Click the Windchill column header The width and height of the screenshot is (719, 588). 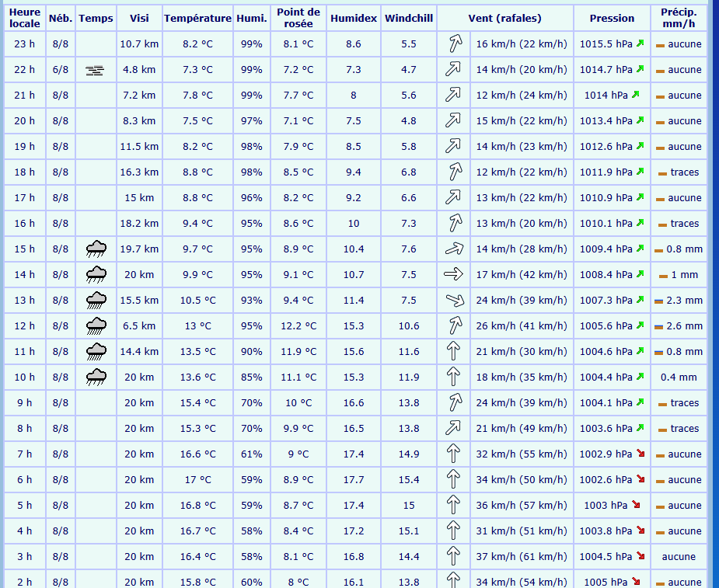click(409, 18)
